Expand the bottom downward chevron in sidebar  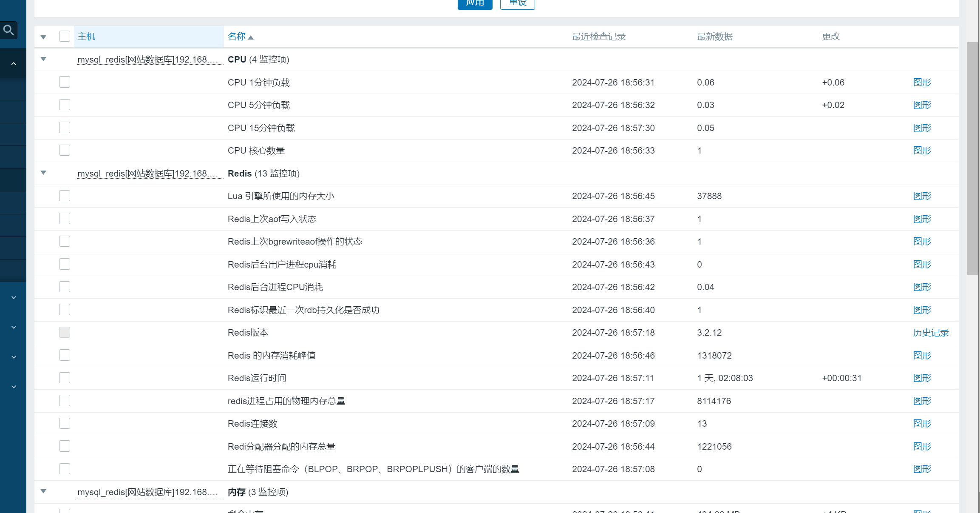14,387
